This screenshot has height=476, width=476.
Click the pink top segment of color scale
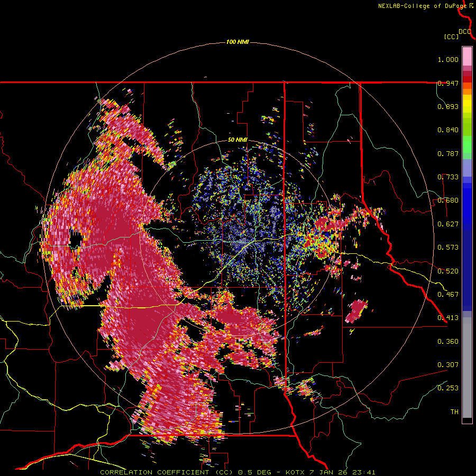tap(467, 56)
